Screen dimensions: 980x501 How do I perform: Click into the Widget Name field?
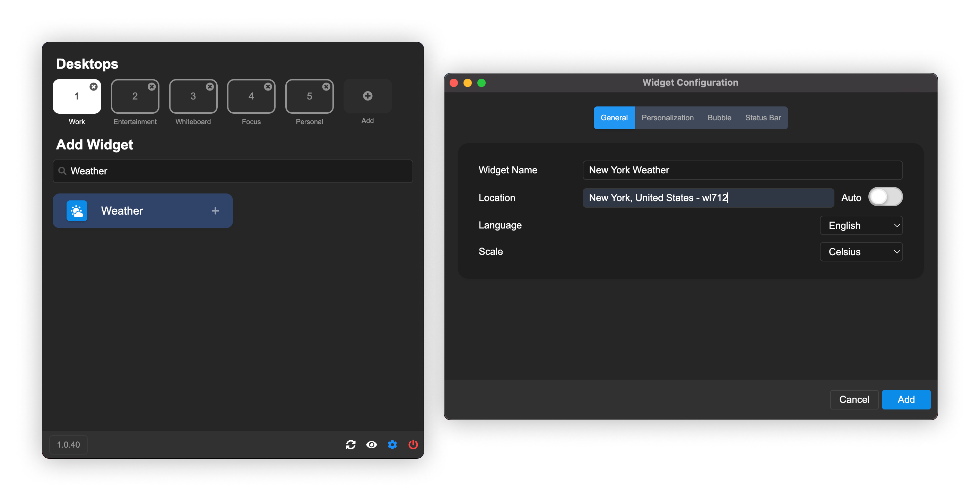tap(742, 170)
